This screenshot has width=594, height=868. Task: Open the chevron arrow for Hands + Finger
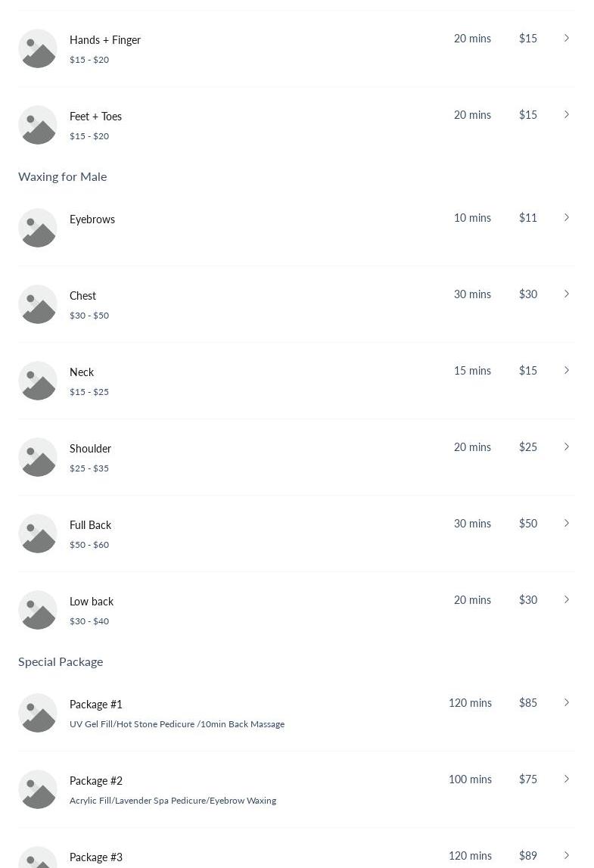[566, 38]
